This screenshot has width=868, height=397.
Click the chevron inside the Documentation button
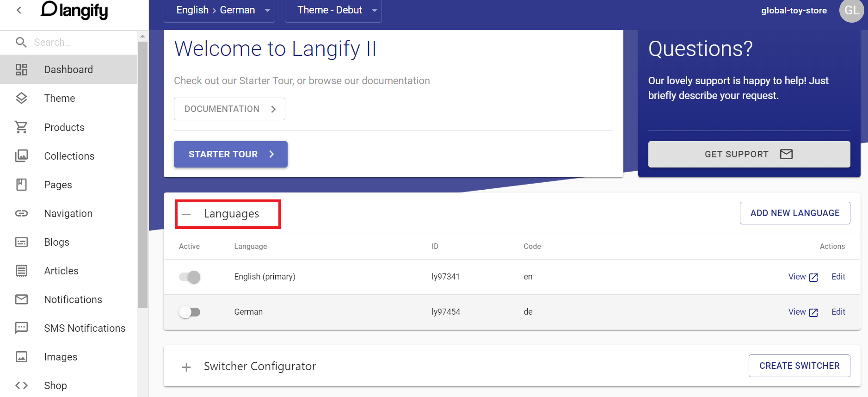273,109
